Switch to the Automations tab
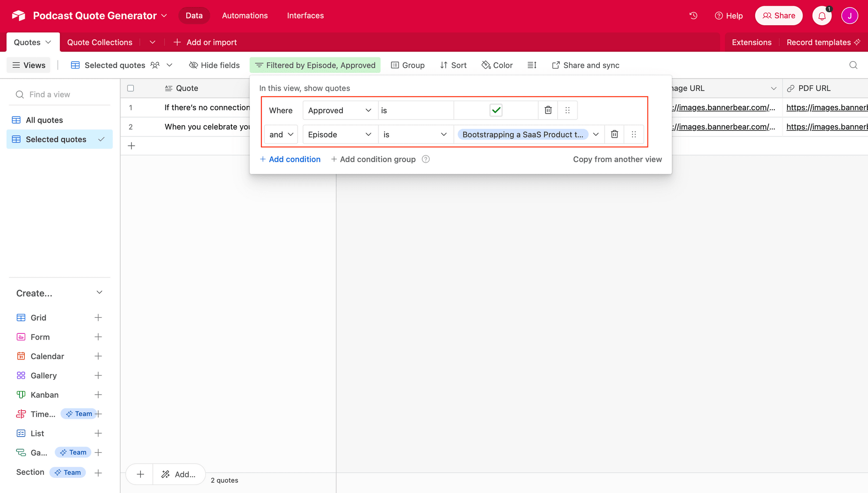The image size is (868, 493). point(244,15)
